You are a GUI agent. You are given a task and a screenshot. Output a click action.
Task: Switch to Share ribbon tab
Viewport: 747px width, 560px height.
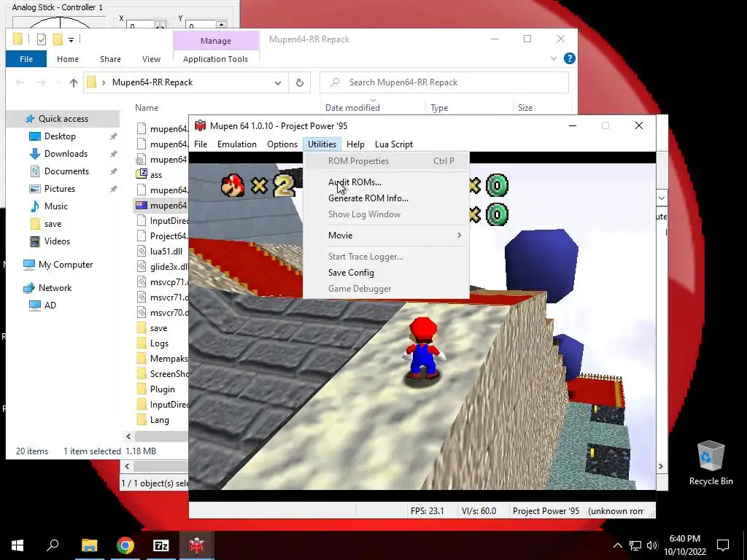[x=110, y=59]
